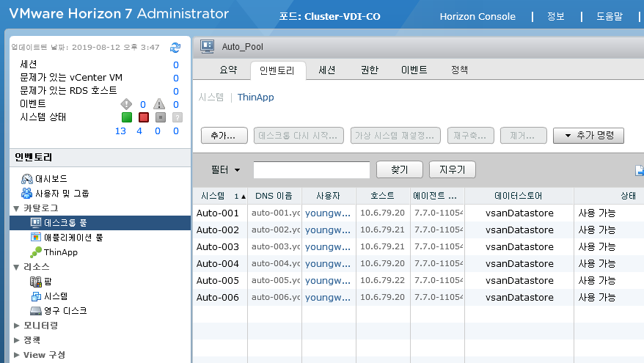Viewport: 644px width, 363px height.
Task: Switch to the 권한 tab
Action: coord(369,70)
